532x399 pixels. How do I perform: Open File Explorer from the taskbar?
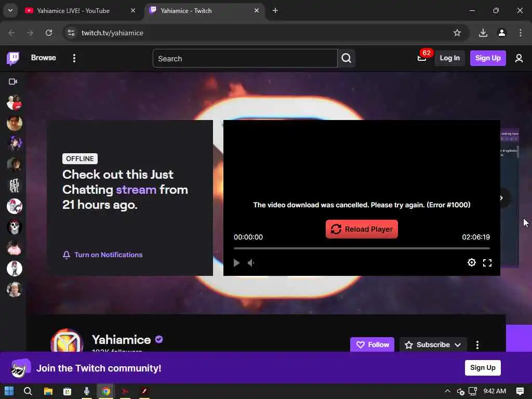click(48, 391)
